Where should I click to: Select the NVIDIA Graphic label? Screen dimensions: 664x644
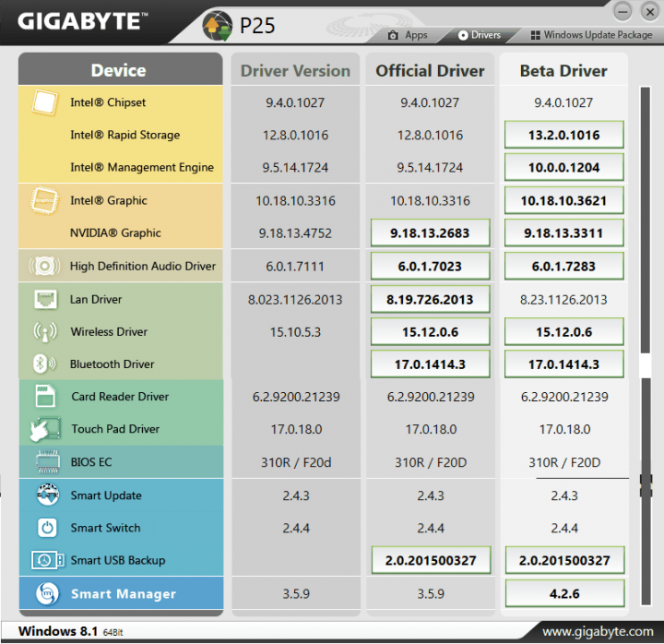click(115, 233)
